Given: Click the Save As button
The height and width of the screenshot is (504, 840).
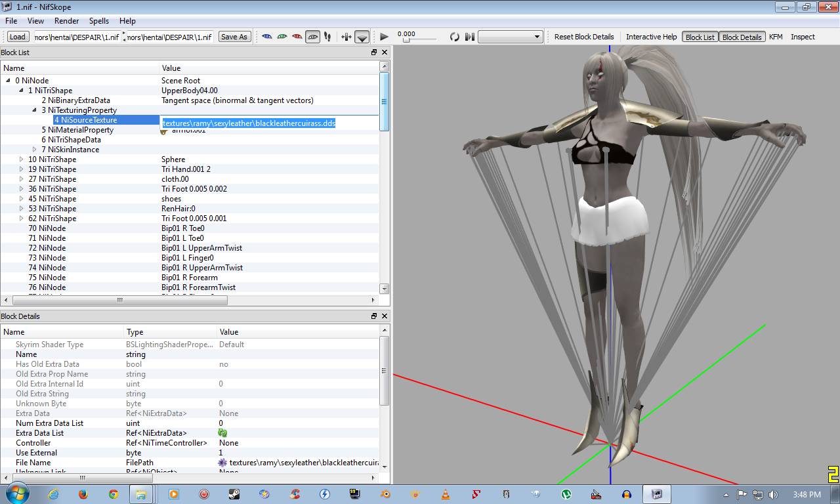Looking at the screenshot, I should pyautogui.click(x=234, y=37).
